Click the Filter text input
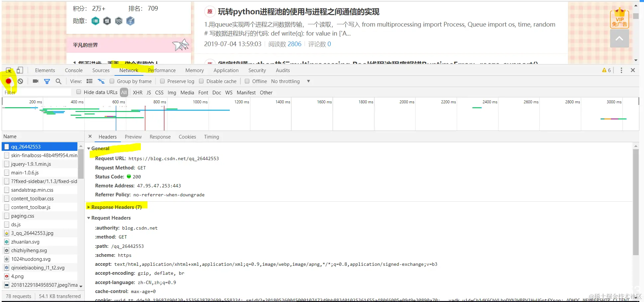This screenshot has width=644, height=302. pos(37,92)
